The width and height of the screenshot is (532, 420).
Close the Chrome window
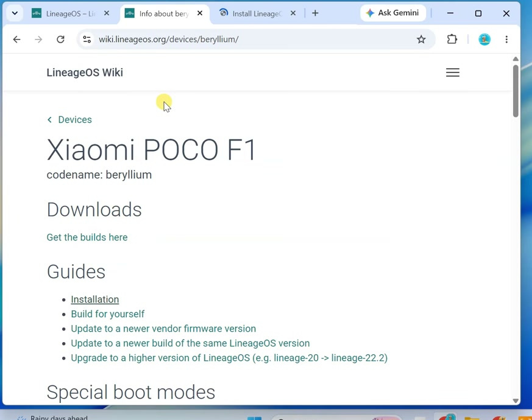click(x=506, y=13)
